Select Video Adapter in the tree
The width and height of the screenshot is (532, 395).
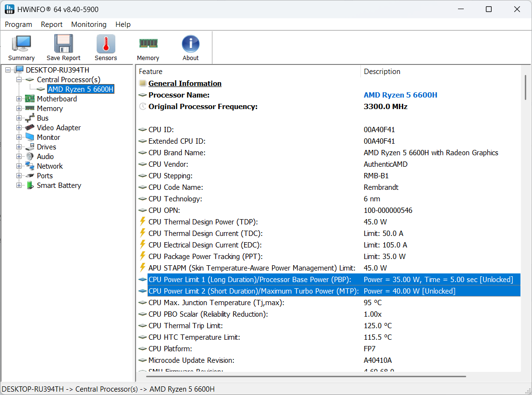(x=59, y=128)
